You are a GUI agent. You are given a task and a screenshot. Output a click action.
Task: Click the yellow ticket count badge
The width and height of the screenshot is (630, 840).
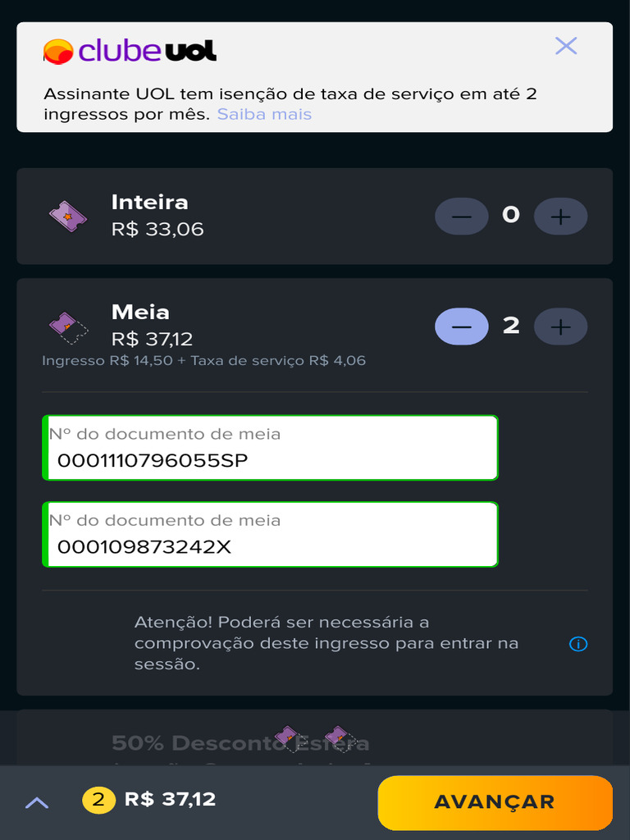pos(98,800)
